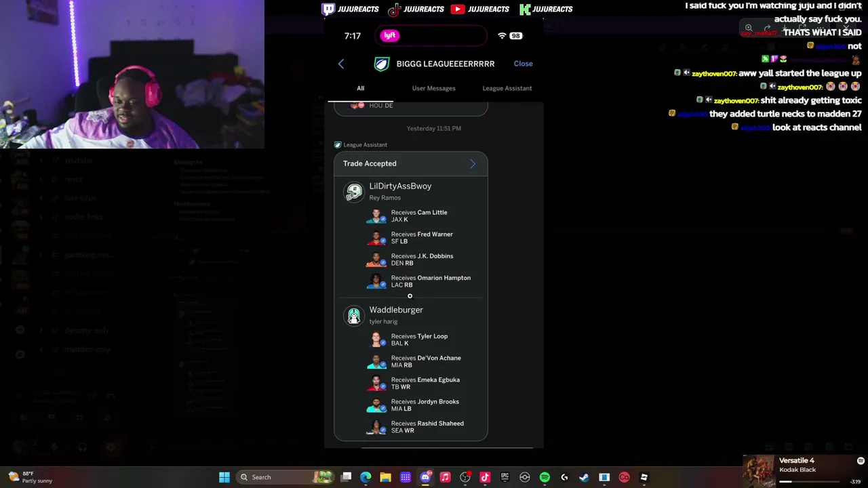The image size is (868, 488).
Task: Open TikTok app from taskbar
Action: [485, 477]
